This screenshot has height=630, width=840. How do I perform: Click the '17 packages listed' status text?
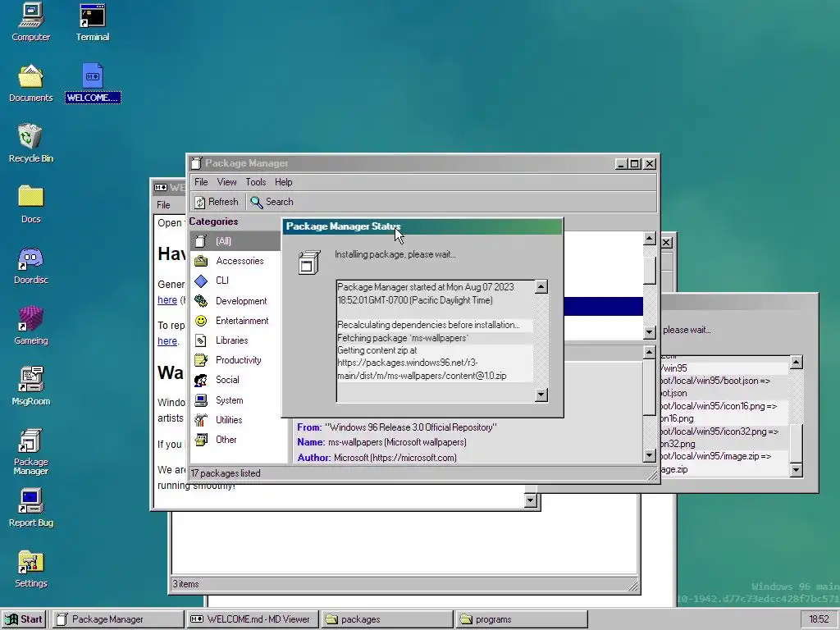tap(226, 473)
